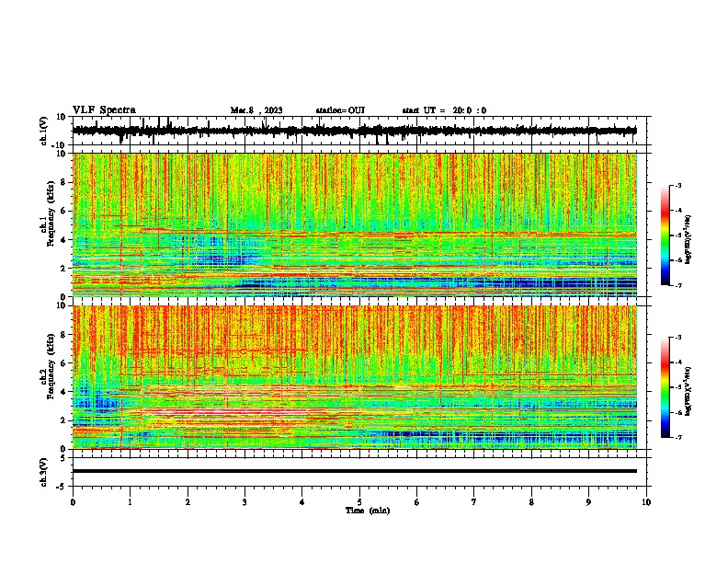Click inside the ch.2 spectrogram panel
The width and height of the screenshot is (728, 563).
click(x=355, y=377)
